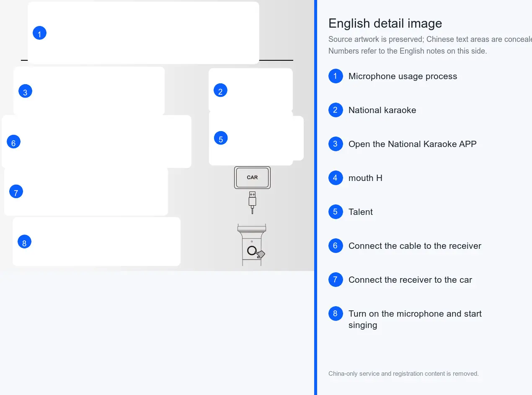The width and height of the screenshot is (532, 395).
Task: Select artwork marker 7 on the product image
Action: coord(16,191)
